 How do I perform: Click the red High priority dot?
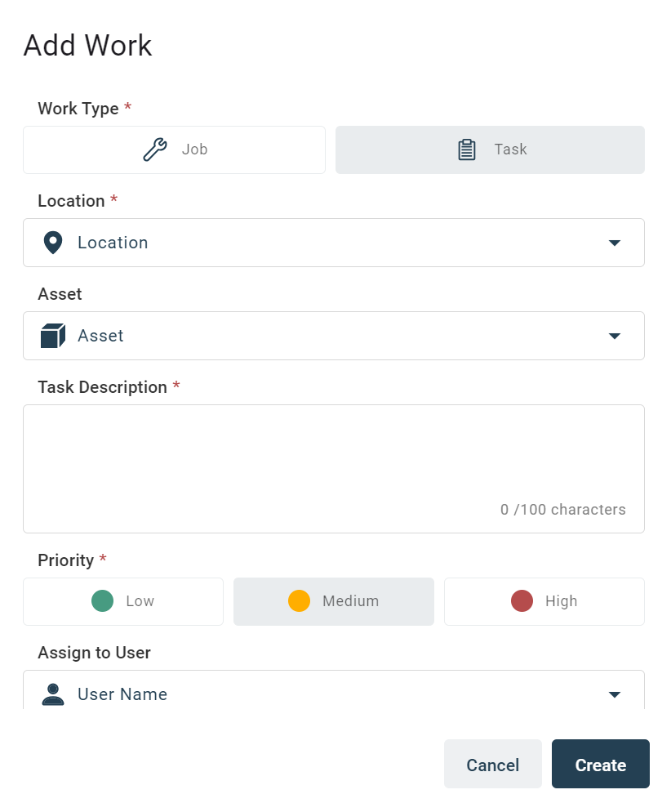pos(521,600)
